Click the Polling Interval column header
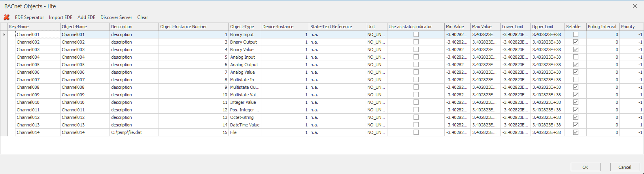 pos(603,27)
